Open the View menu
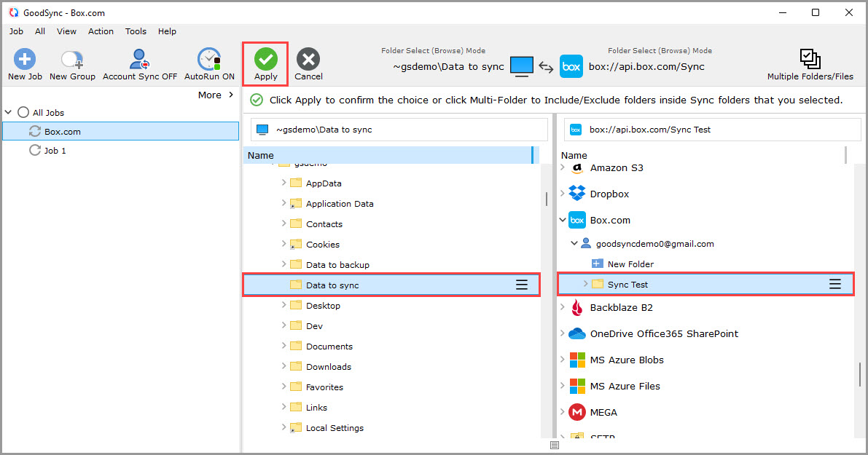Viewport: 868px width, 455px height. [66, 31]
